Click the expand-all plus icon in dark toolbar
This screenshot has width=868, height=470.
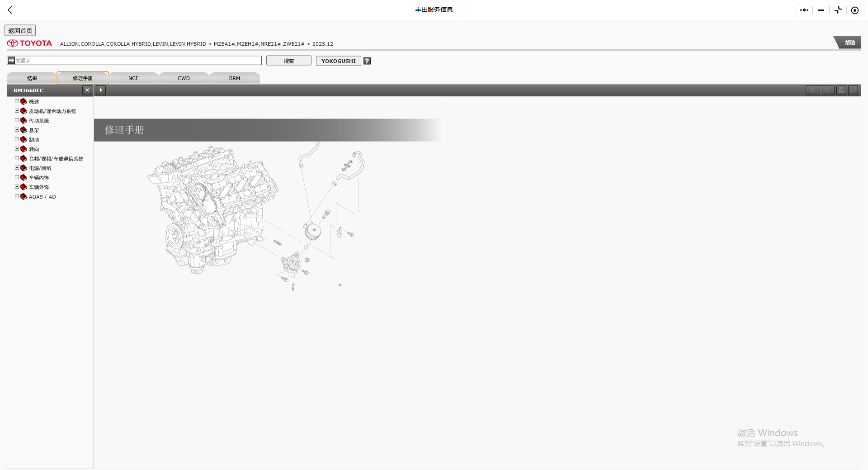(813, 90)
